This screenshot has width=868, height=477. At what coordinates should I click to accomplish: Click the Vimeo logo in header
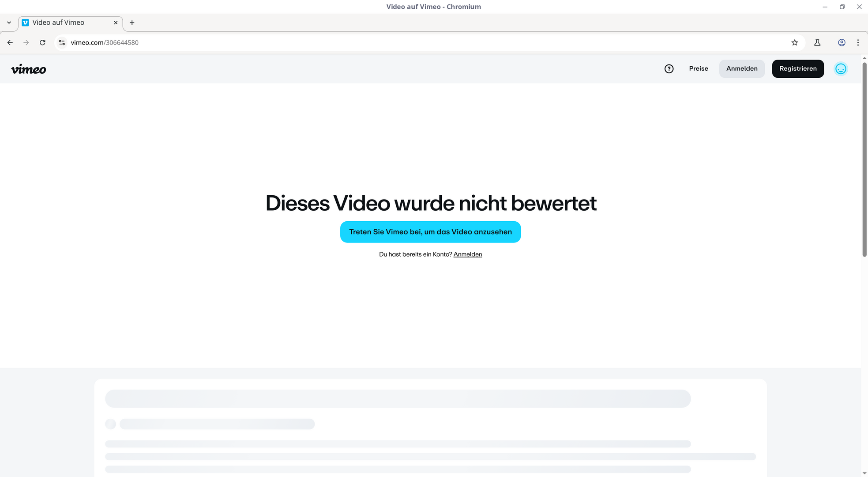(28, 69)
